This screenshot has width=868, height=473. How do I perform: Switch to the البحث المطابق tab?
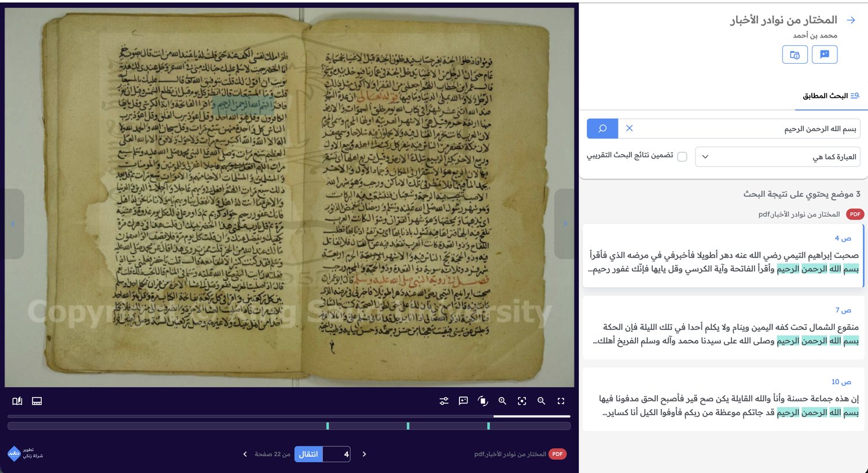[830, 96]
